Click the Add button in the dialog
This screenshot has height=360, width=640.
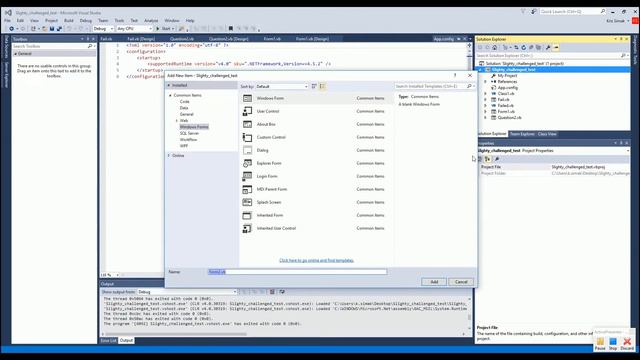tap(434, 282)
